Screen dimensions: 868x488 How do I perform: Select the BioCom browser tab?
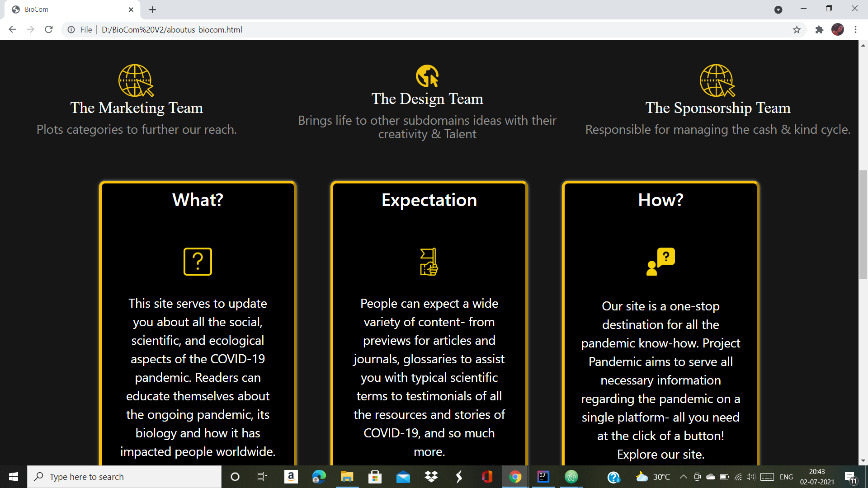click(72, 9)
